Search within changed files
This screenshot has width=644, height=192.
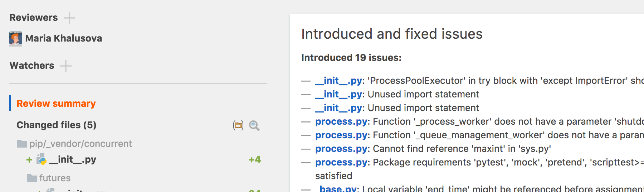point(254,125)
